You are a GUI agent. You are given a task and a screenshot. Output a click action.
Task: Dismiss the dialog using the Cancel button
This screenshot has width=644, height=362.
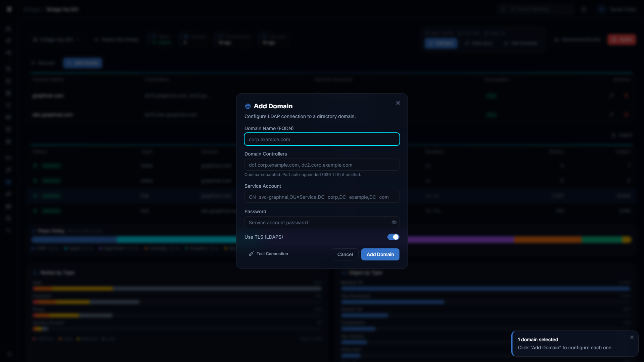click(345, 254)
